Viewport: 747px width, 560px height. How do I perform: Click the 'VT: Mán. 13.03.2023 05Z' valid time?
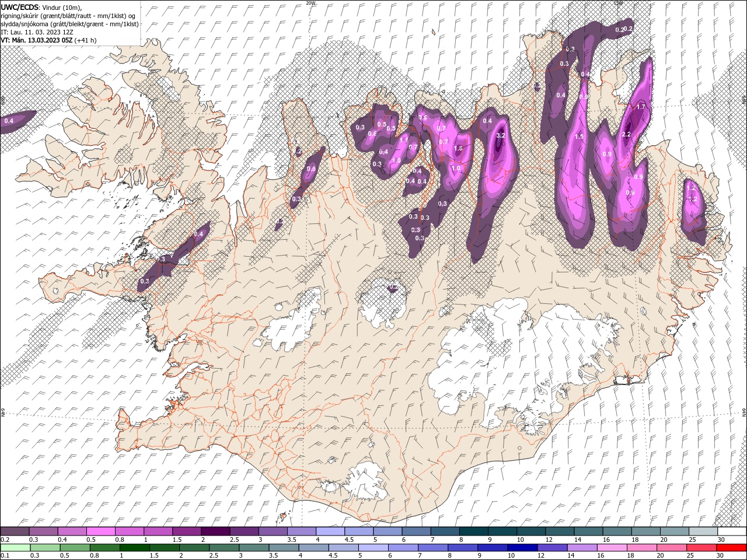pyautogui.click(x=36, y=40)
